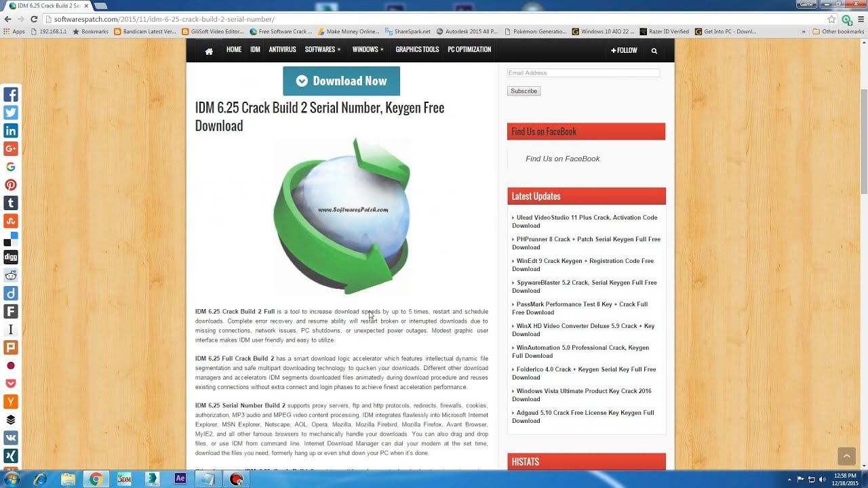Click the page vertical scrollbar
This screenshot has width=868, height=488.
(x=864, y=142)
